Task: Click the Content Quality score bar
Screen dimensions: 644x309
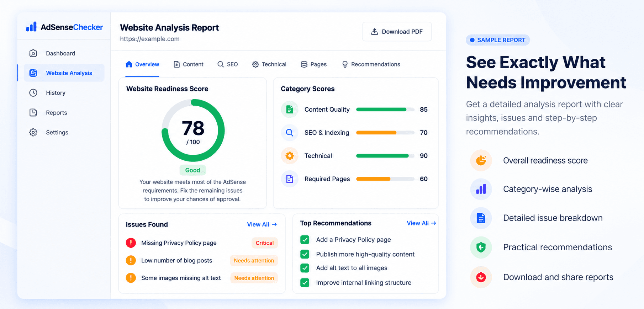Action: pyautogui.click(x=385, y=110)
